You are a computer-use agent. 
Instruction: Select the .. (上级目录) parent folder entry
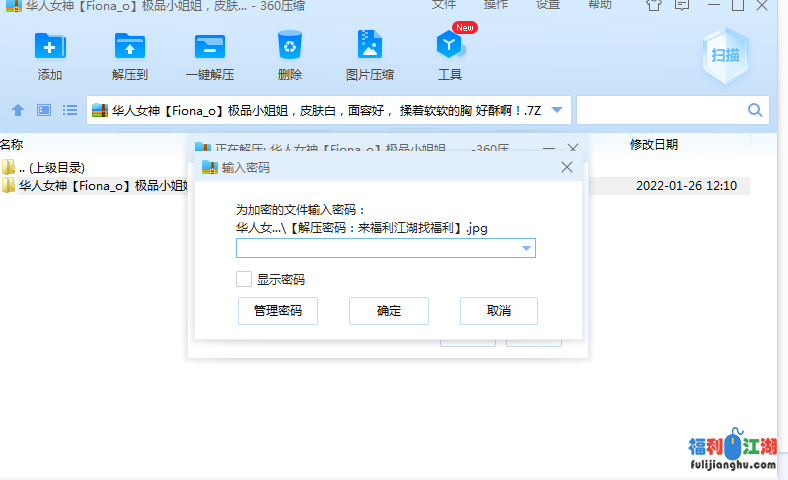pyautogui.click(x=51, y=167)
